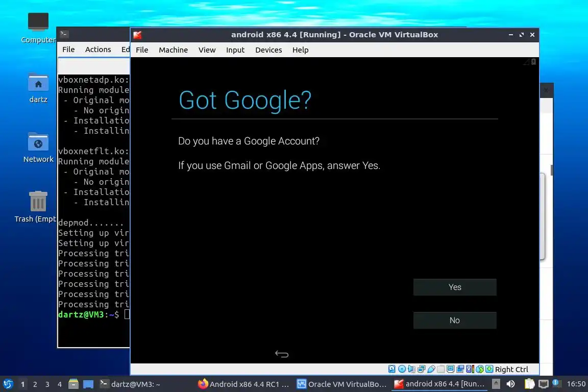Open the shared folders status icon
588x392 pixels.
click(441, 369)
